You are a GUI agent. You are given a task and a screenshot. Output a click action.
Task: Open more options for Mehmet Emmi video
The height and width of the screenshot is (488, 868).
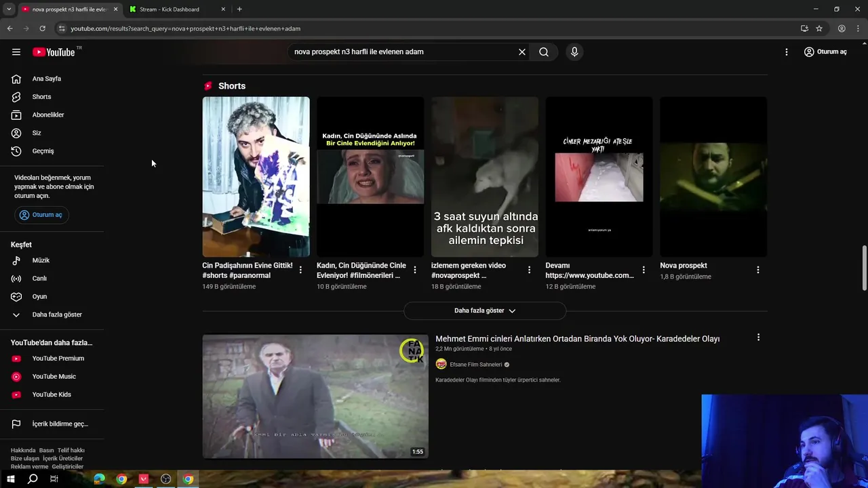(758, 338)
